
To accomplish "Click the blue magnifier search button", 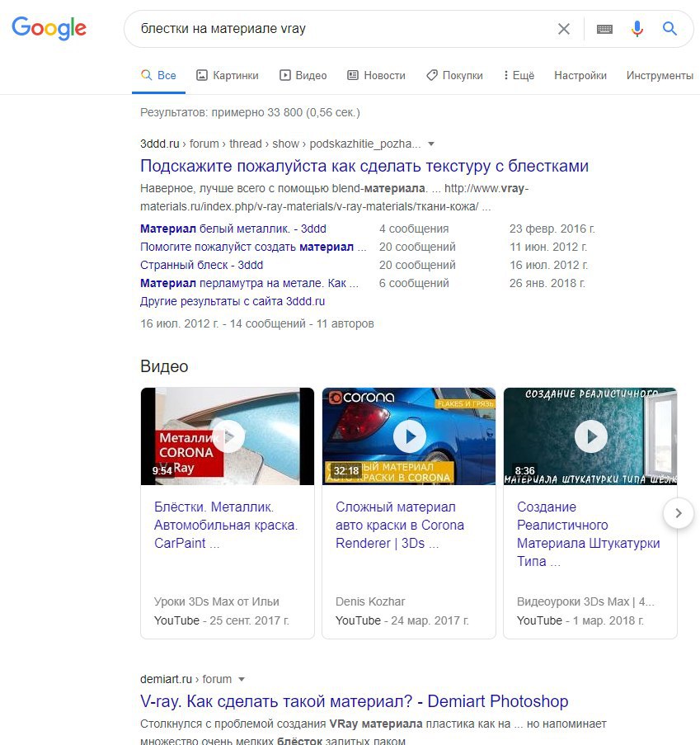I will (x=669, y=29).
